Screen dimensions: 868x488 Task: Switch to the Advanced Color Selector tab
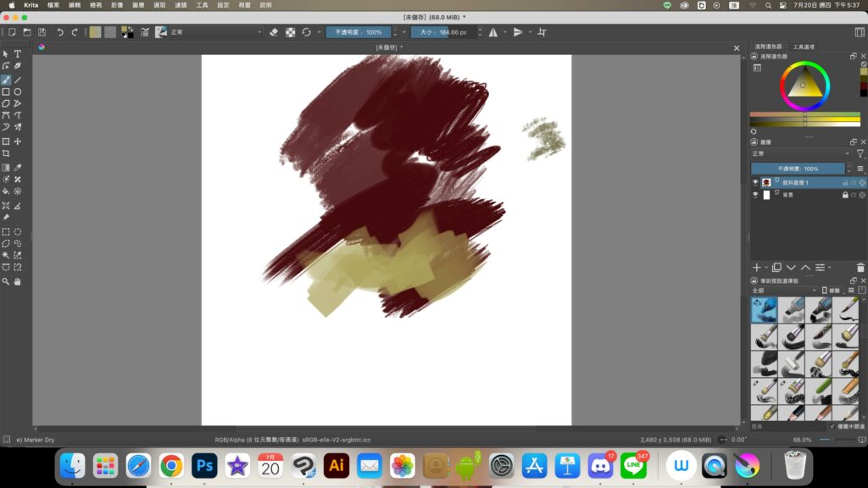[768, 47]
